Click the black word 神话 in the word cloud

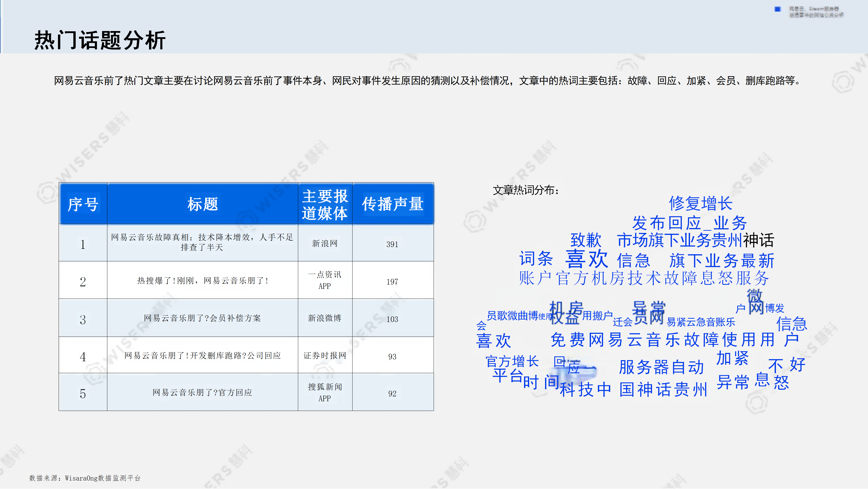tap(759, 240)
